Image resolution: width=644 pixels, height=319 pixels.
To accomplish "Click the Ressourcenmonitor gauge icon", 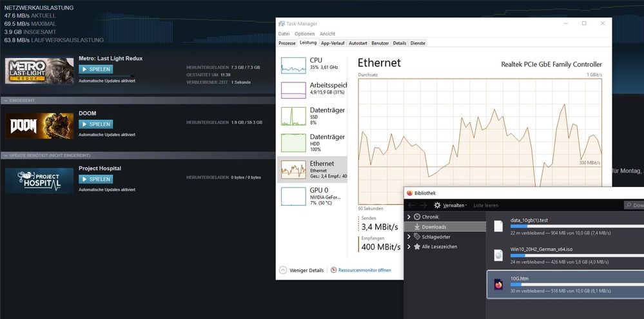I will [x=333, y=270].
